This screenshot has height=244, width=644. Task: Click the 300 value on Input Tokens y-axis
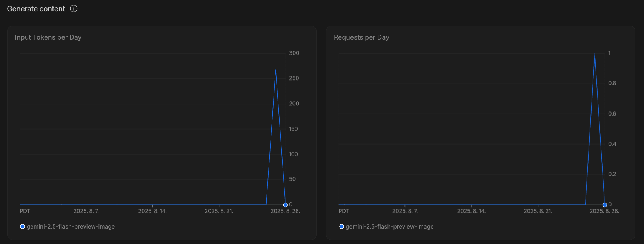coord(294,53)
